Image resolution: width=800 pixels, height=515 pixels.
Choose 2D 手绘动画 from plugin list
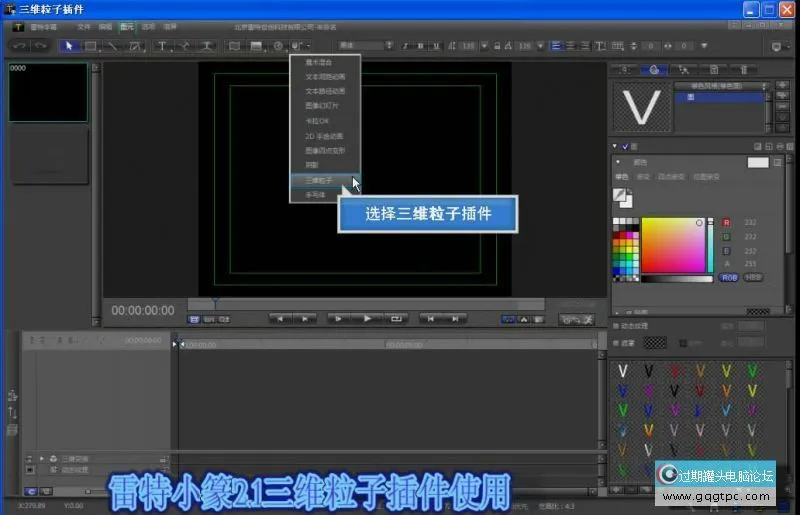tap(325, 136)
